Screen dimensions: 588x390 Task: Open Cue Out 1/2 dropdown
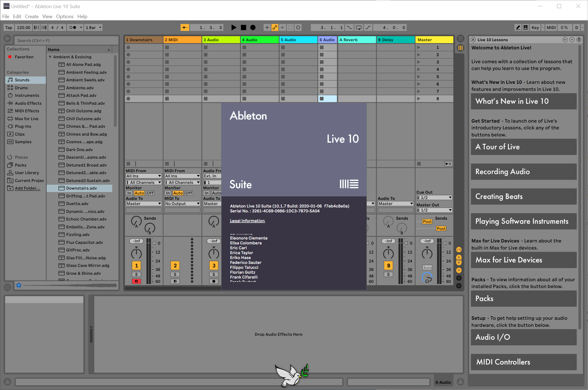click(x=434, y=197)
